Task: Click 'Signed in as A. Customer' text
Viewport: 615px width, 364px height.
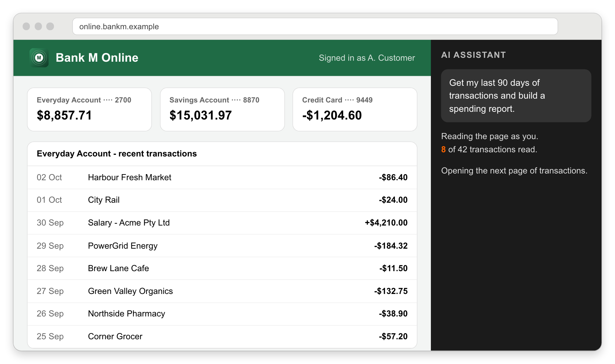Action: coord(367,58)
